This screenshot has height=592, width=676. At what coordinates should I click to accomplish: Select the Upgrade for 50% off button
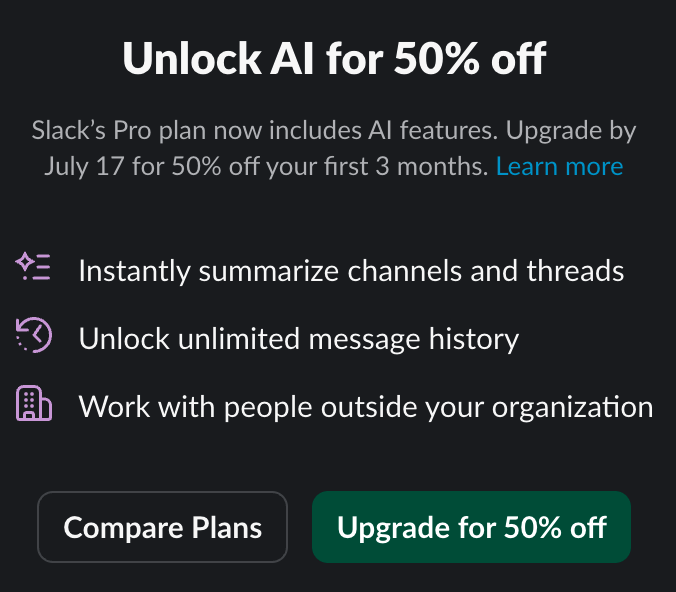(472, 527)
